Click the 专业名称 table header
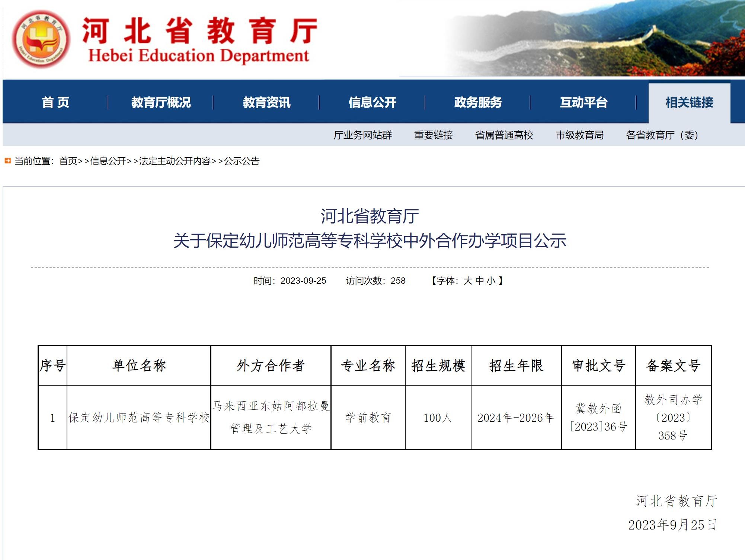The height and width of the screenshot is (560, 745). pyautogui.click(x=368, y=366)
